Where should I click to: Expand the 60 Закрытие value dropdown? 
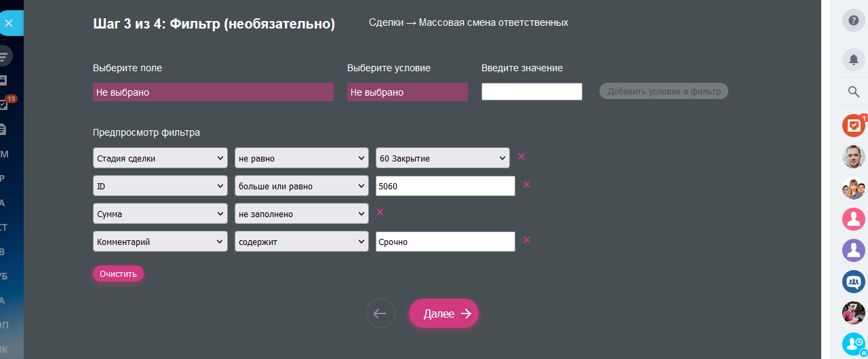[442, 158]
